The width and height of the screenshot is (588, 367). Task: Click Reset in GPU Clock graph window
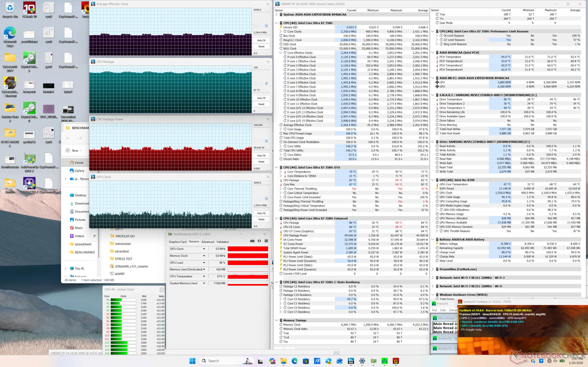(261, 220)
